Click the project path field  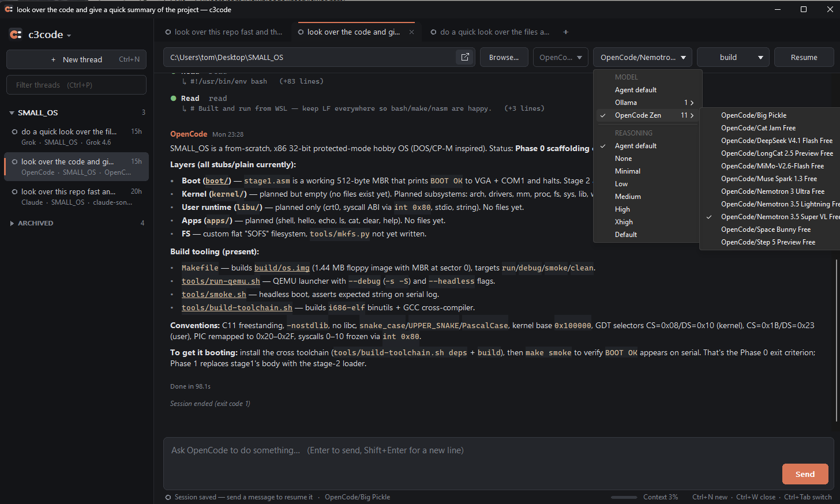click(310, 57)
